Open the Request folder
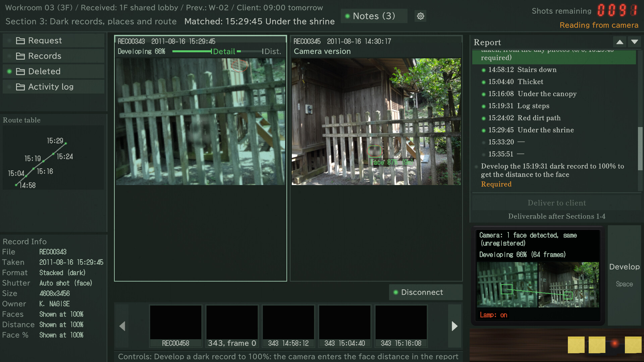This screenshot has height=362, width=644. (54, 41)
